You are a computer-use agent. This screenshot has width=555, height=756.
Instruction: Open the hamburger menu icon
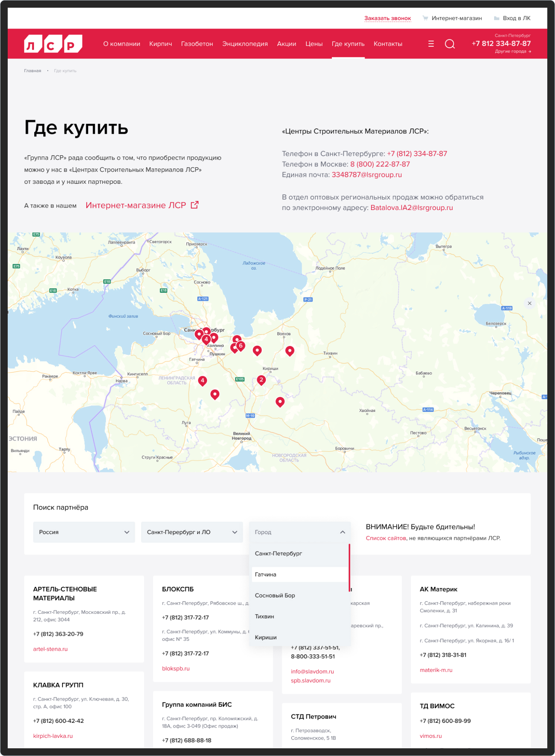[431, 44]
